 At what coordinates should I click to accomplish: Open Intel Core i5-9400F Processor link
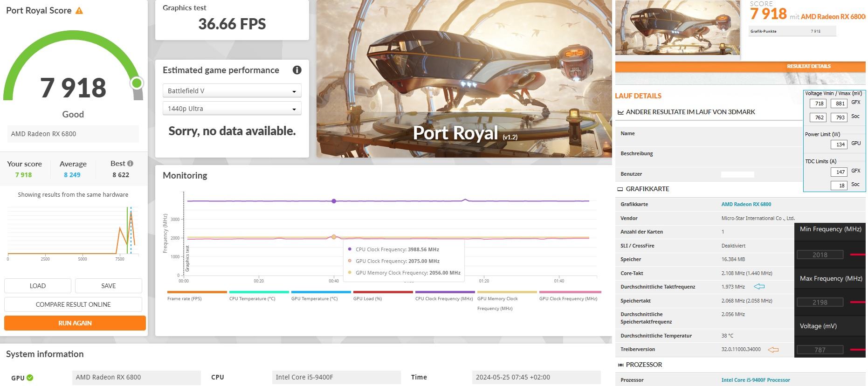click(x=756, y=380)
